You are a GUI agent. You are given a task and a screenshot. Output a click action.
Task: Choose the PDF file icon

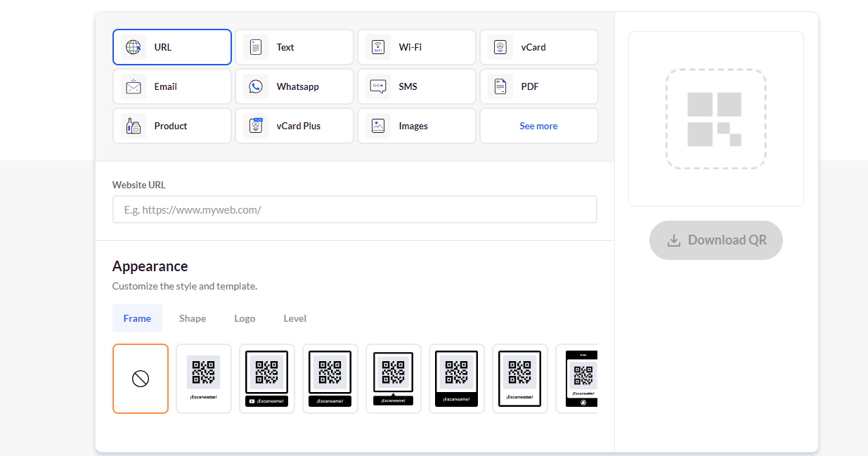[x=500, y=86]
